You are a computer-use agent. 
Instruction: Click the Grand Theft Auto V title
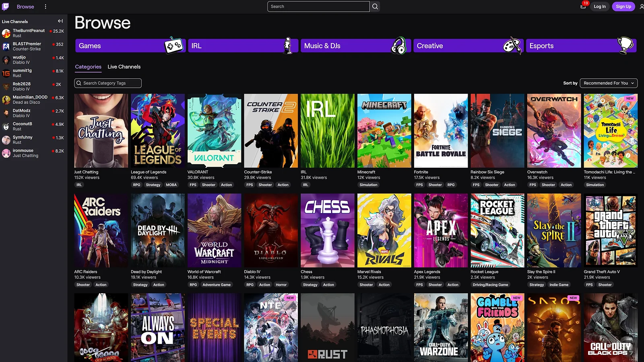[602, 272]
